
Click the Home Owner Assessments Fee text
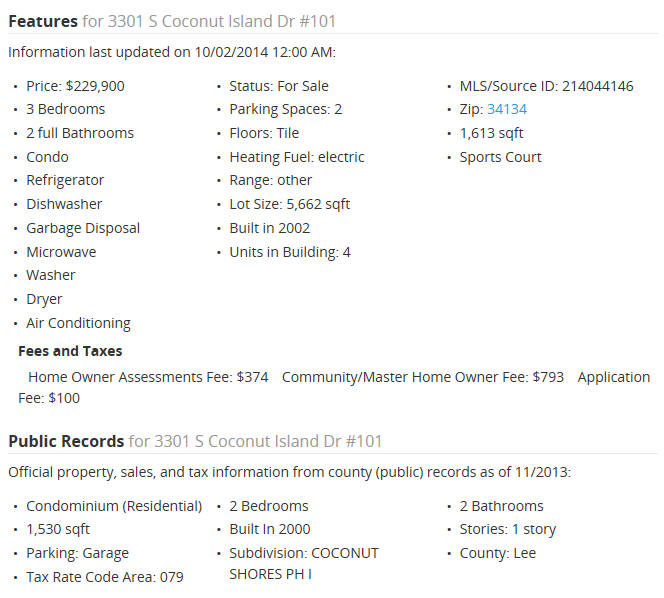(x=148, y=377)
